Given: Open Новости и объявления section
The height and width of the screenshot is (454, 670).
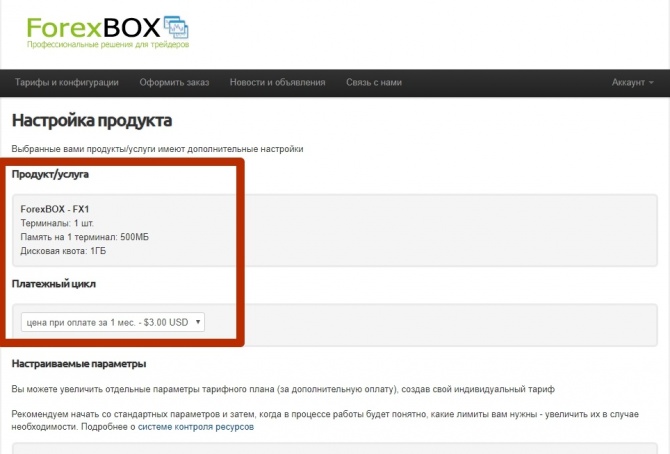Looking at the screenshot, I should (x=277, y=83).
